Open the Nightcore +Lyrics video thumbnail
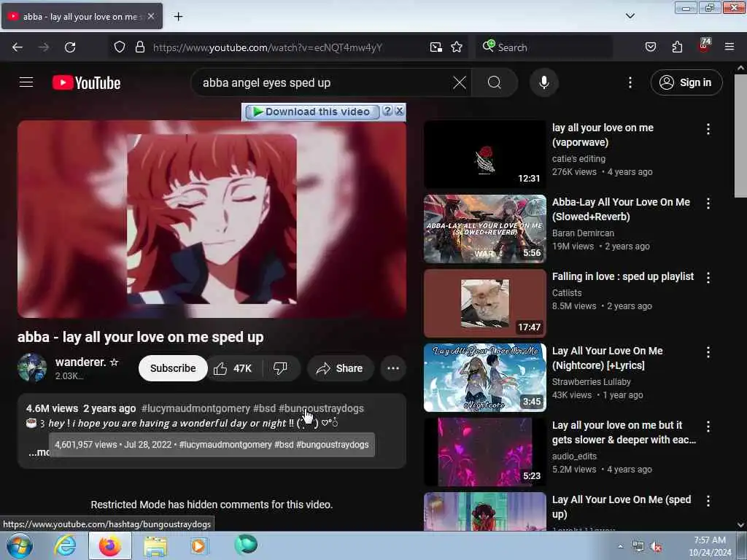The height and width of the screenshot is (560, 747). [x=484, y=377]
